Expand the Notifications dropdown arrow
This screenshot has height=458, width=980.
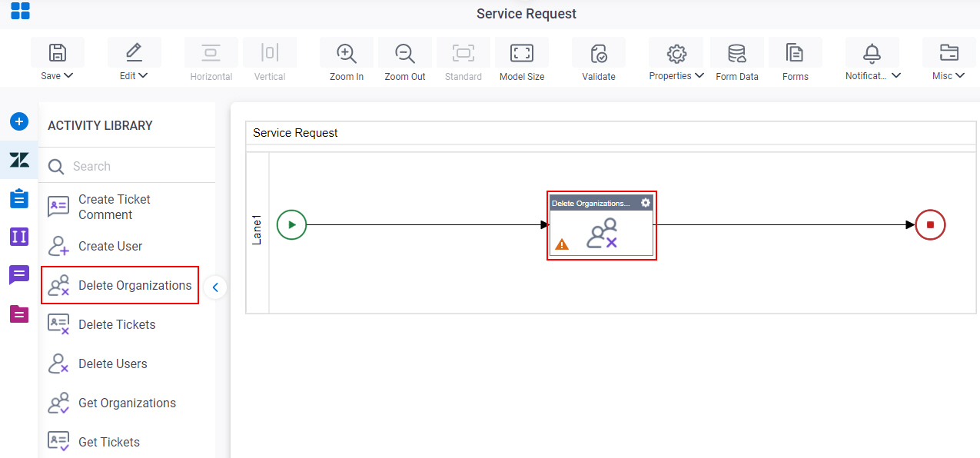tap(896, 76)
